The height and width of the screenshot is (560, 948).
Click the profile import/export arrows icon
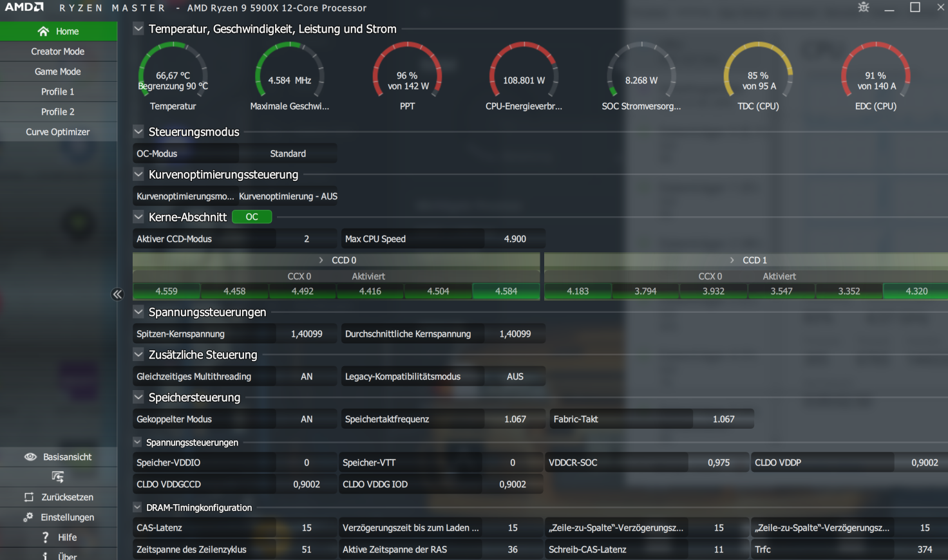(x=58, y=477)
